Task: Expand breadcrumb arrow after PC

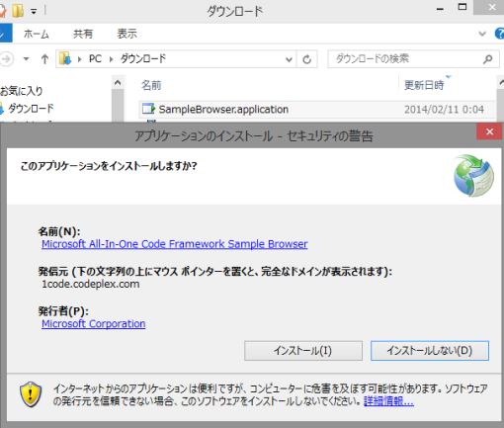Action: pyautogui.click(x=112, y=59)
